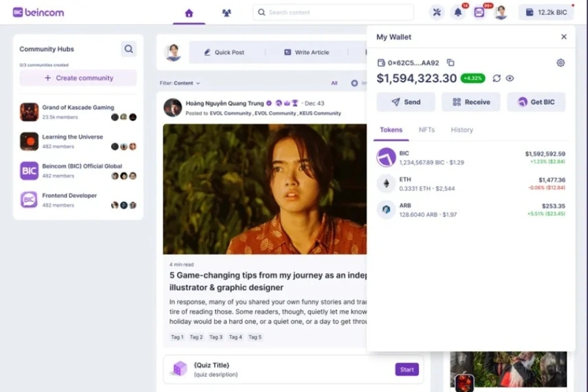
Task: Open the 12.2k BIC wallet button
Action: [546, 12]
